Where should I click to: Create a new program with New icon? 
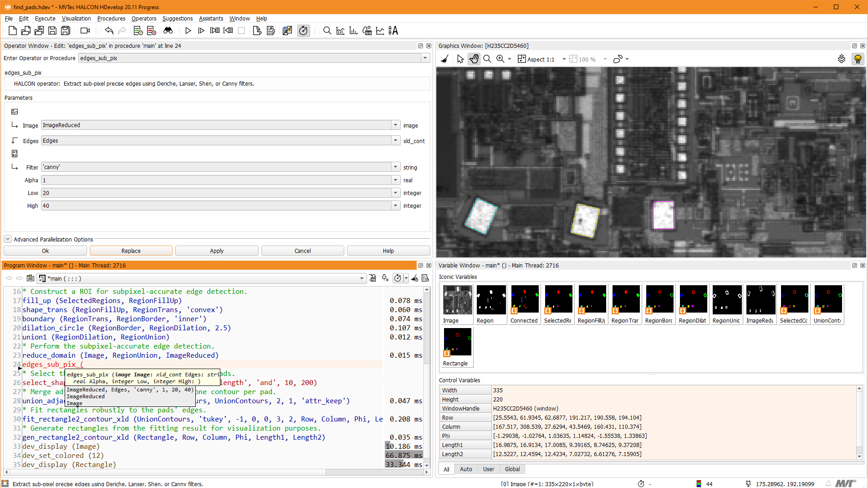(x=13, y=31)
